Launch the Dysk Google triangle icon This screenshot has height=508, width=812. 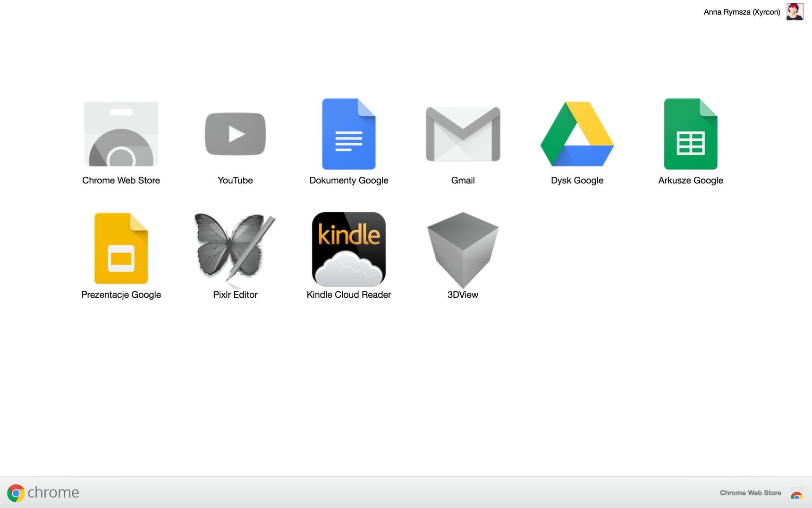[x=577, y=134]
